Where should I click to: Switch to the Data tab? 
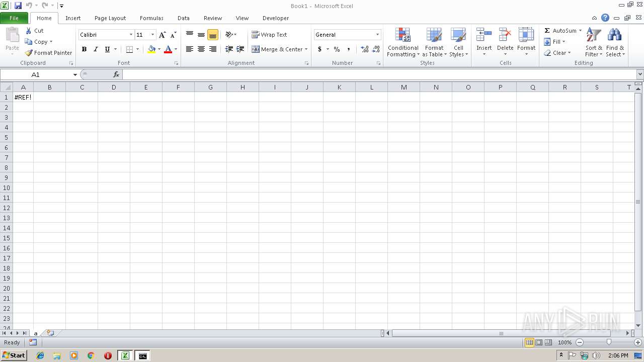(184, 18)
